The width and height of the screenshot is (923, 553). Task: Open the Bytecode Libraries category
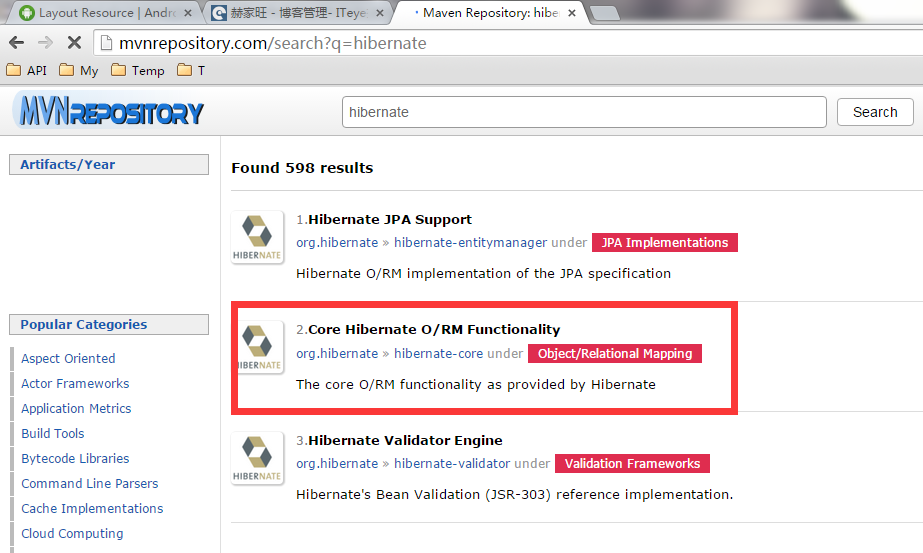tap(75, 459)
